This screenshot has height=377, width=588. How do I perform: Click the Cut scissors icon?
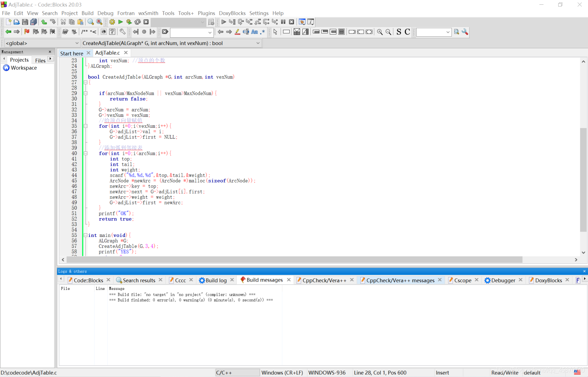(x=63, y=22)
